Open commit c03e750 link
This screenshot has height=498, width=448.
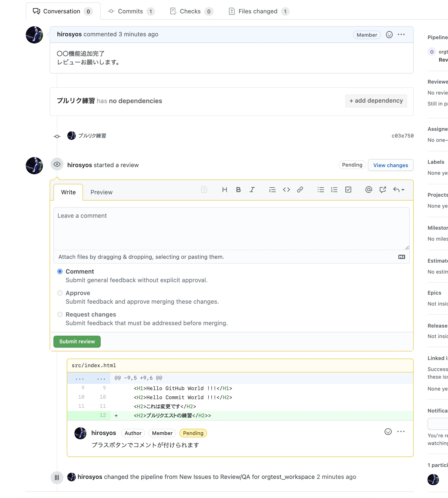(x=402, y=136)
